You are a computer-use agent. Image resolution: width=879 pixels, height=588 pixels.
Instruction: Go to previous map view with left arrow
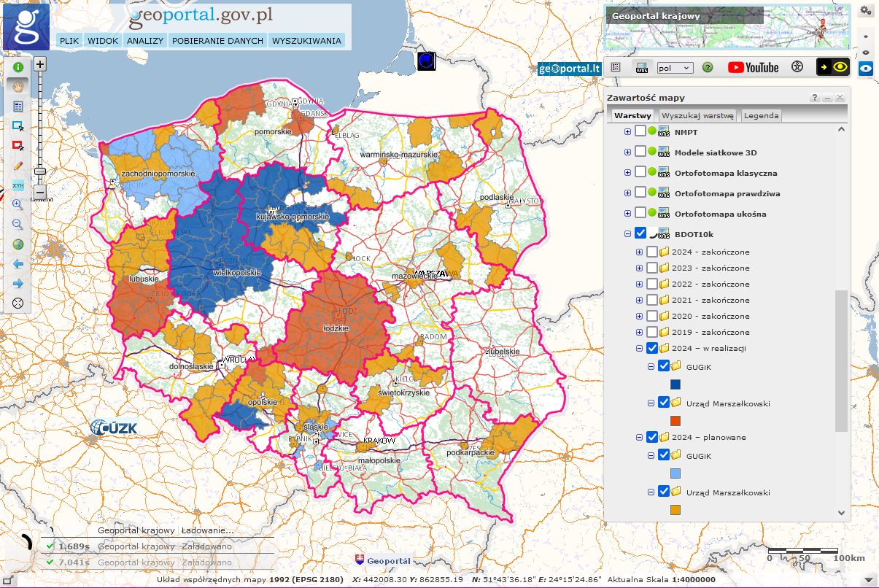tap(18, 263)
